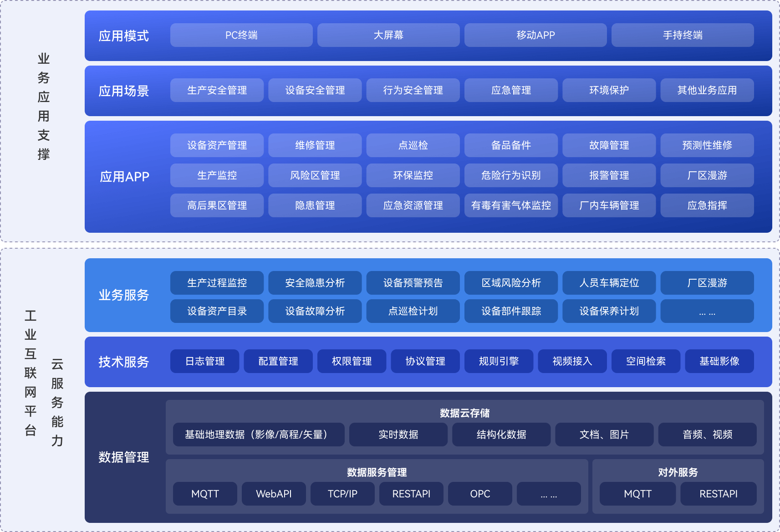Image resolution: width=780 pixels, height=532 pixels.
Task: Click 生产安全管理 in 应用场景
Action: coord(217,90)
